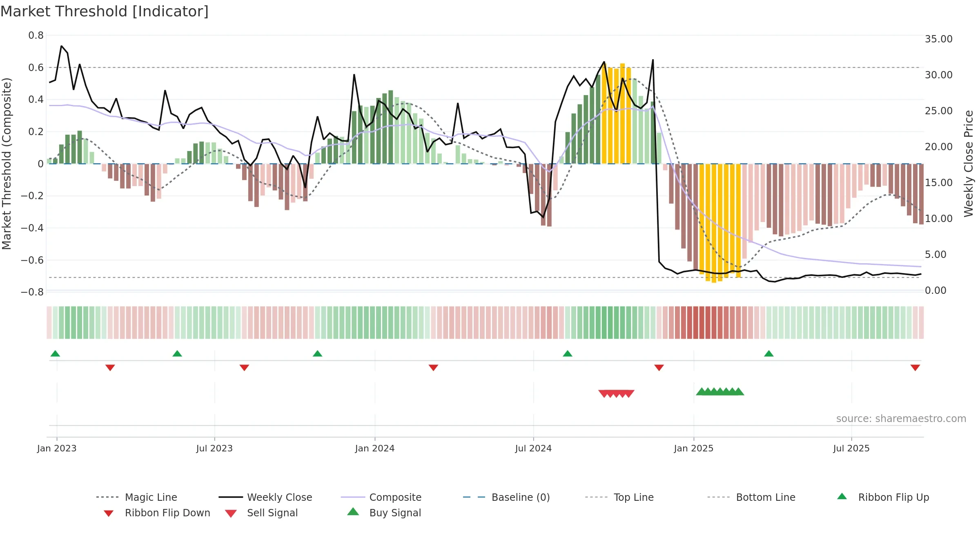980x551 pixels.
Task: Toggle the Composite legend entry
Action: tap(381, 497)
